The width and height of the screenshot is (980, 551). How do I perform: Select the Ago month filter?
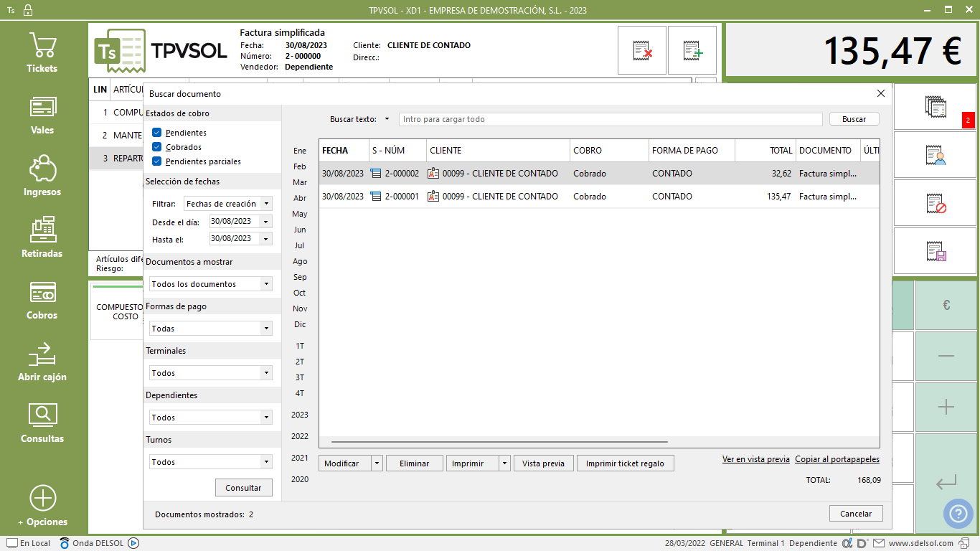click(300, 261)
